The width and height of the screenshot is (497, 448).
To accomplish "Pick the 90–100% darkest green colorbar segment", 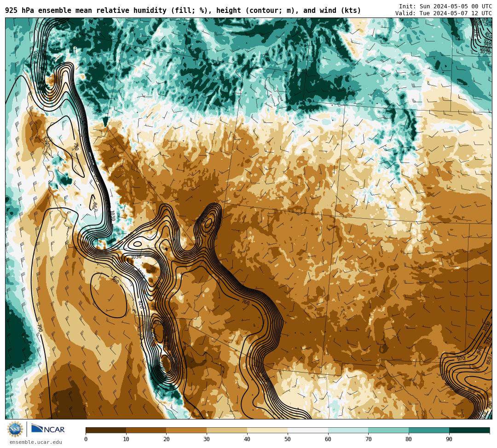I will 469,430.
